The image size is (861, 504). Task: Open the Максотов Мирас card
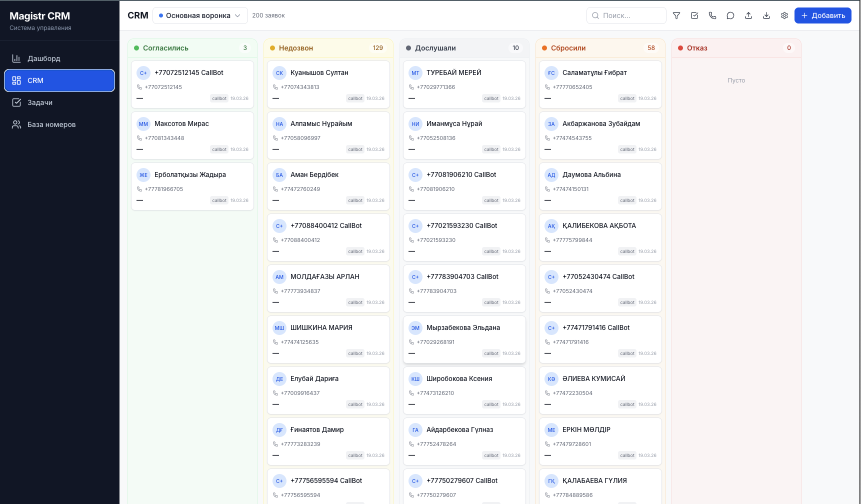192,135
